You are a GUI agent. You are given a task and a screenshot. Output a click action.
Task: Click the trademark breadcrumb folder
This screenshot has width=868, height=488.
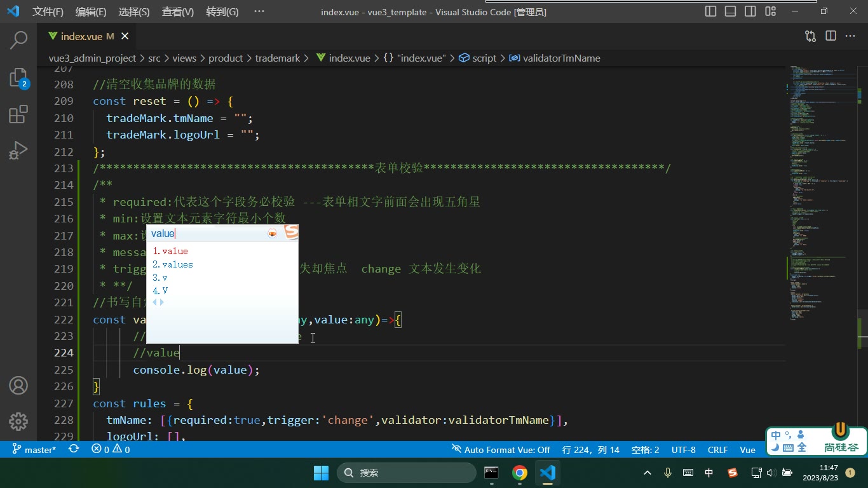point(278,58)
